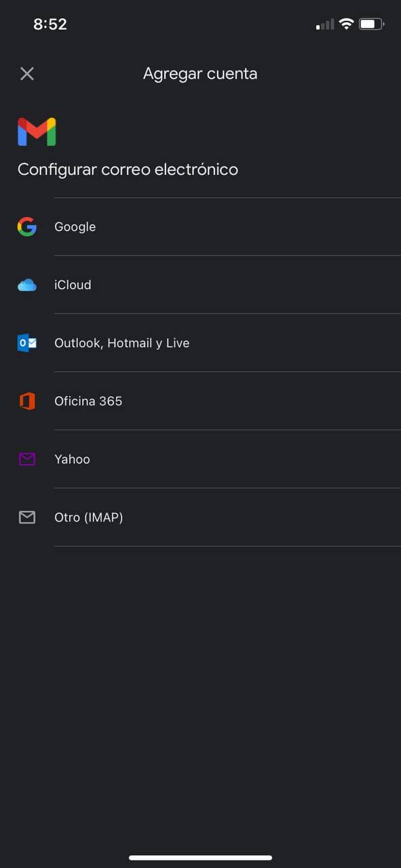Choose the iCloud account option
This screenshot has width=401, height=868.
pyautogui.click(x=200, y=285)
